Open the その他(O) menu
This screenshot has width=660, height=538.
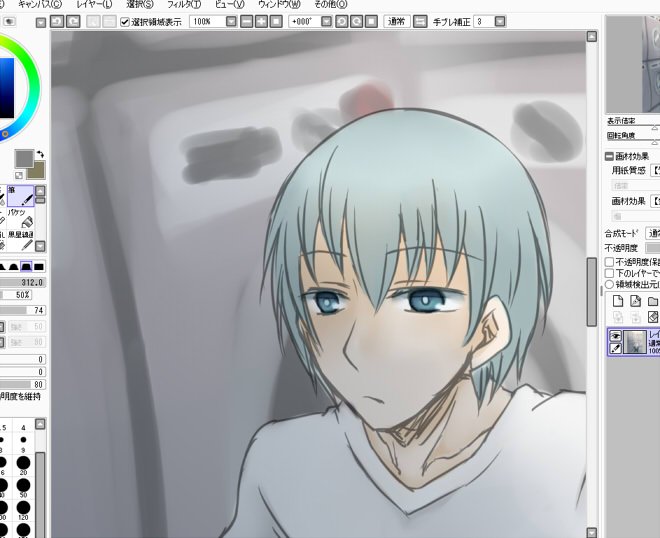pyautogui.click(x=330, y=5)
